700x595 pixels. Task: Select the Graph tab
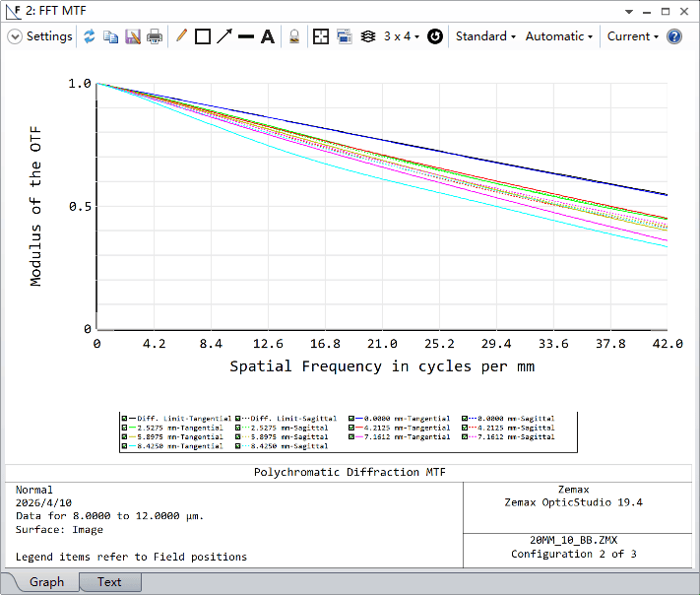(x=46, y=582)
